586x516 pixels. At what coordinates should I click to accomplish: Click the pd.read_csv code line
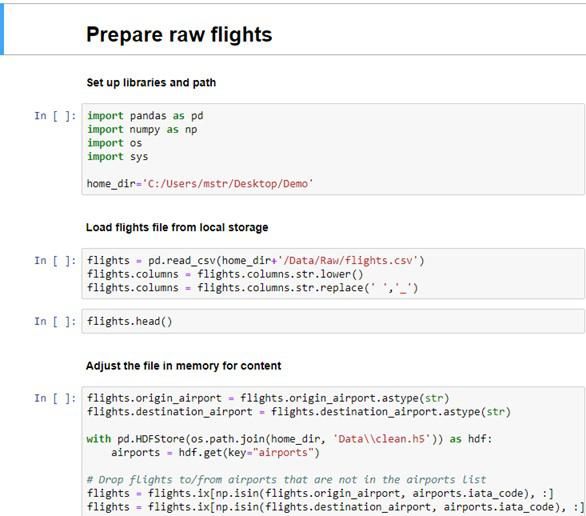tap(256, 260)
